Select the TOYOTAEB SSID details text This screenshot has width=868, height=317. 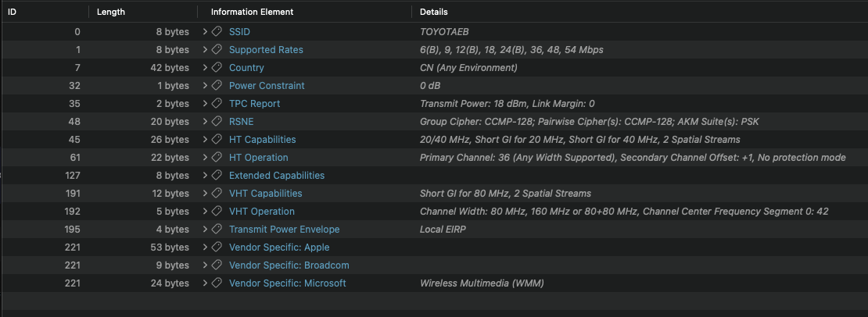446,32
